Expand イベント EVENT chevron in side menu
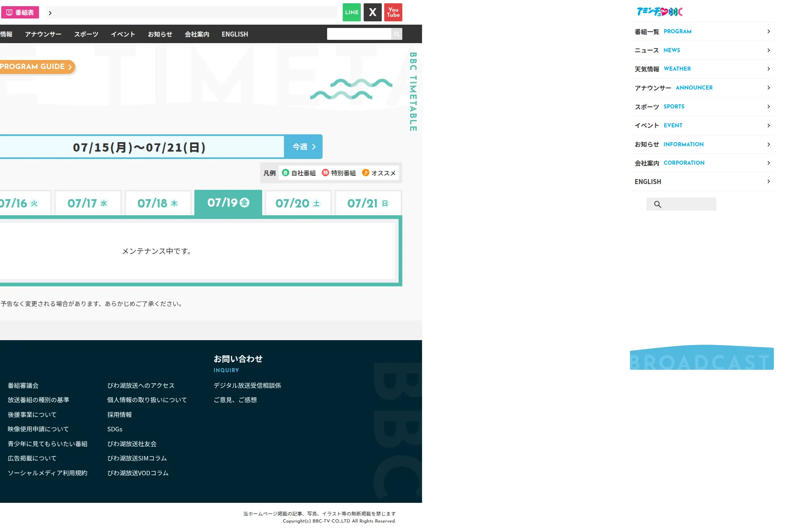This screenshot has width=789, height=532. coord(768,125)
